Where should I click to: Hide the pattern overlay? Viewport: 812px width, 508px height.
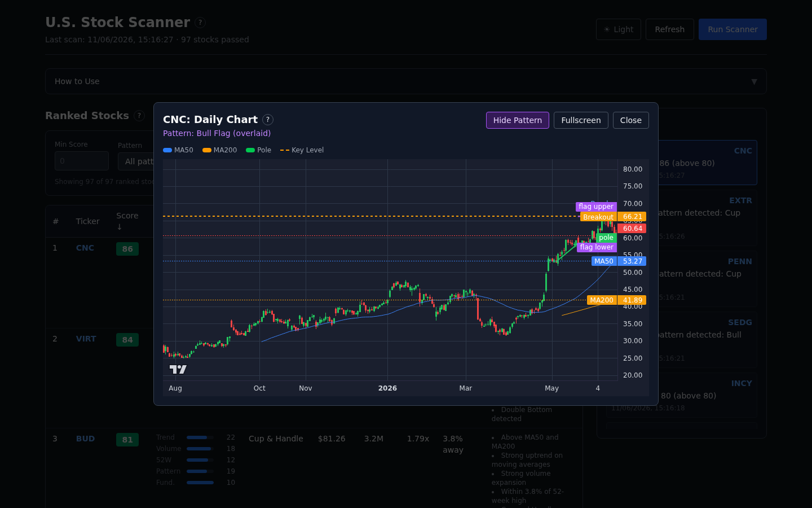517,120
